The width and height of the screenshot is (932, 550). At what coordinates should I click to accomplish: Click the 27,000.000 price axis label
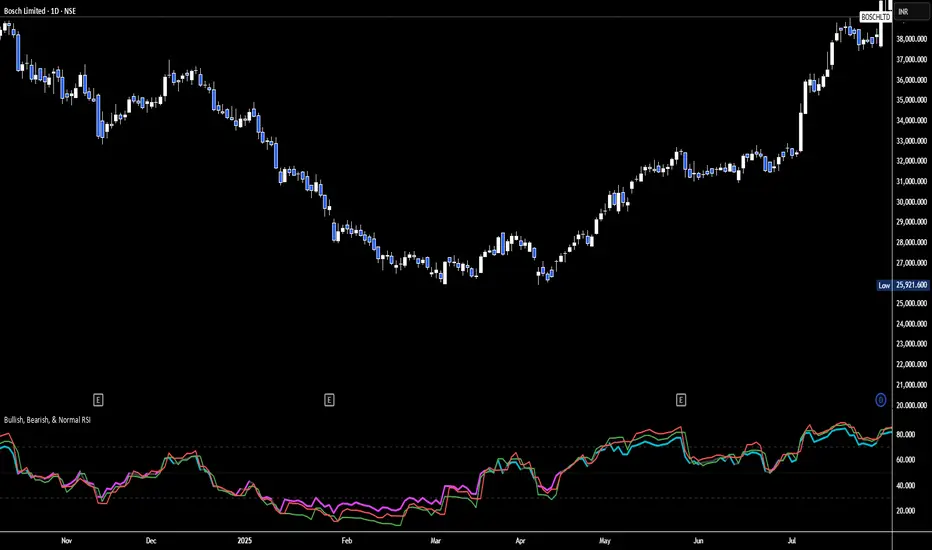(912, 263)
